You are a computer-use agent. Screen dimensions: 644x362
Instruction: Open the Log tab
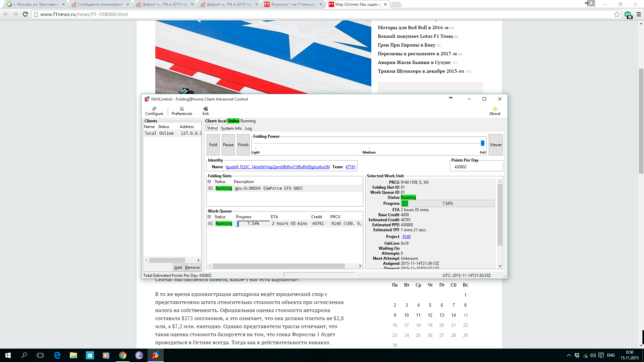(248, 128)
